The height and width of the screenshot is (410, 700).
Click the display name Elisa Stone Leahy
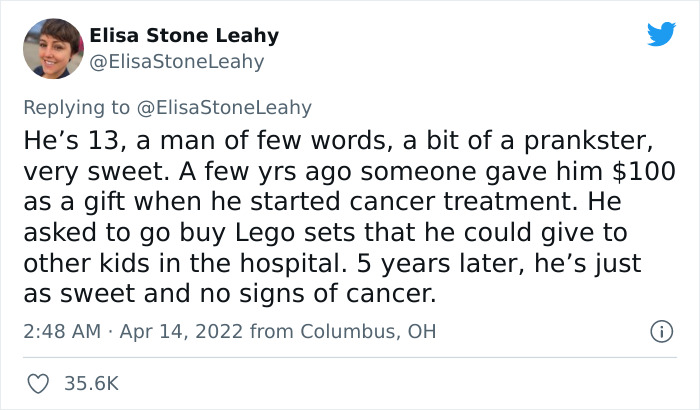tap(183, 36)
